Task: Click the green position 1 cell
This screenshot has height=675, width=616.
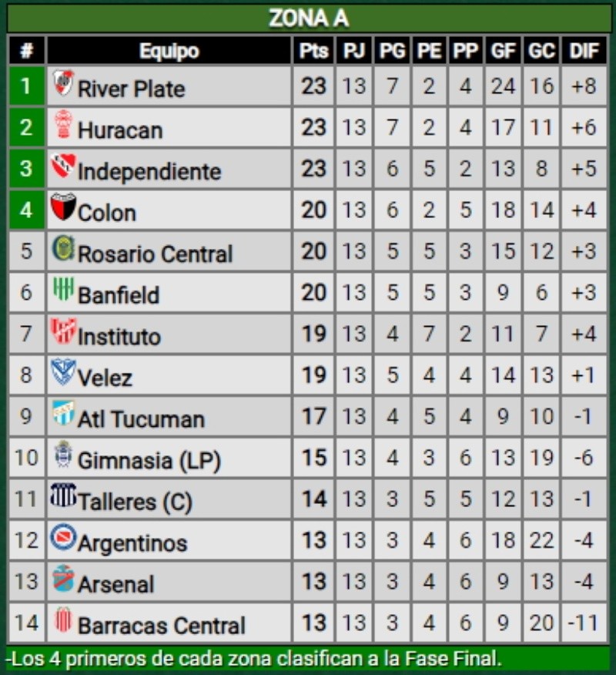Action: (26, 86)
